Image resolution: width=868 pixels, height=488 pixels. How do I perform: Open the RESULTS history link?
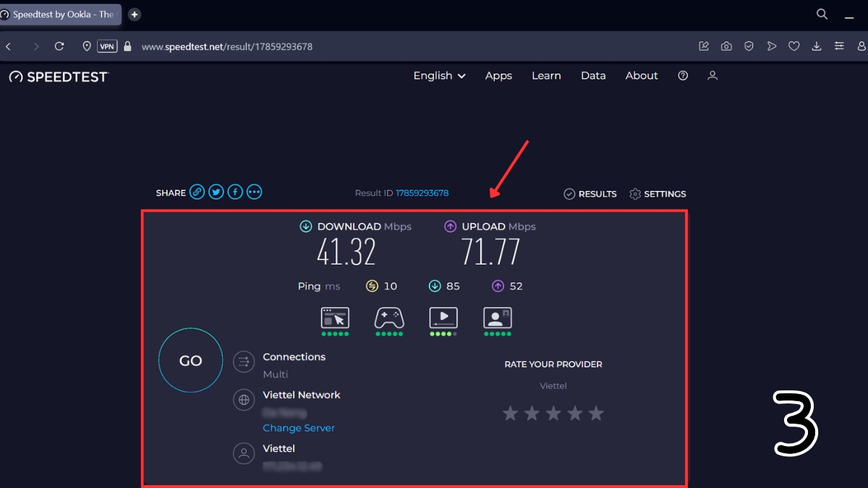click(x=590, y=194)
